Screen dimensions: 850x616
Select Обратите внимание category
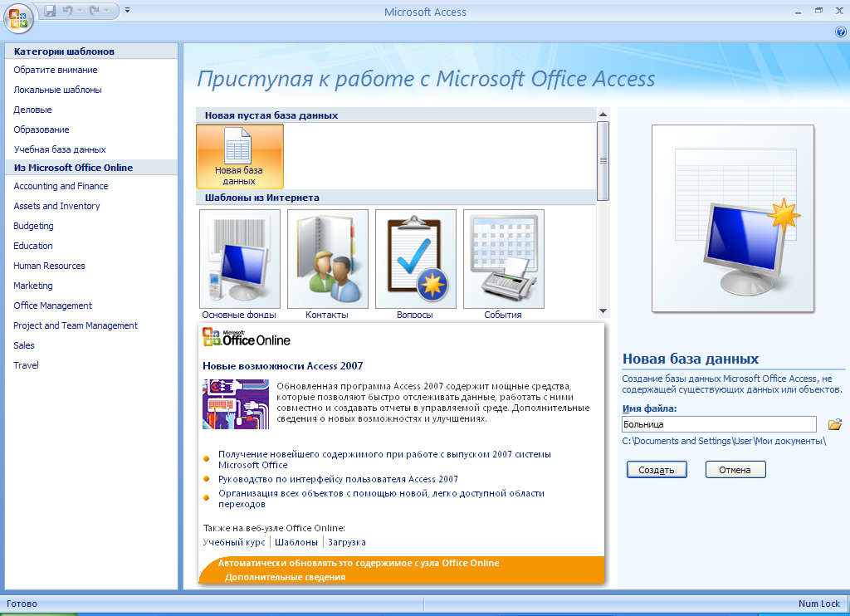point(56,70)
